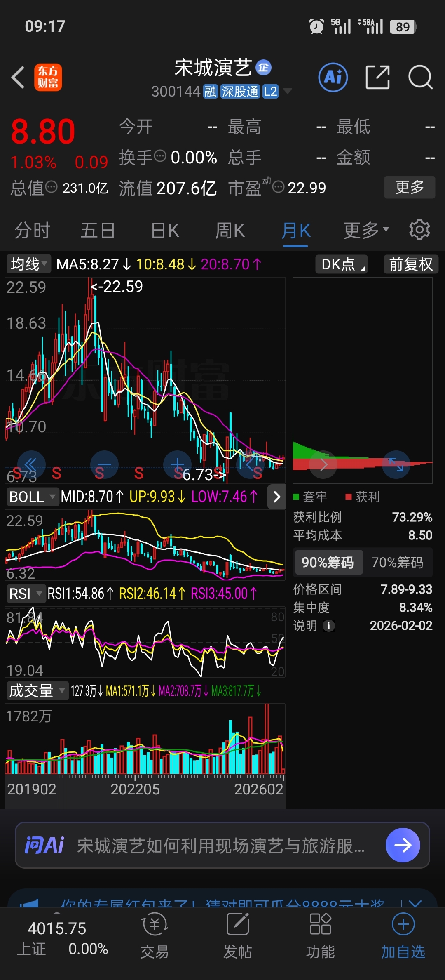Image resolution: width=445 pixels, height=980 pixels.
Task: Tap the 2026-02-02 date text
Action: [401, 626]
